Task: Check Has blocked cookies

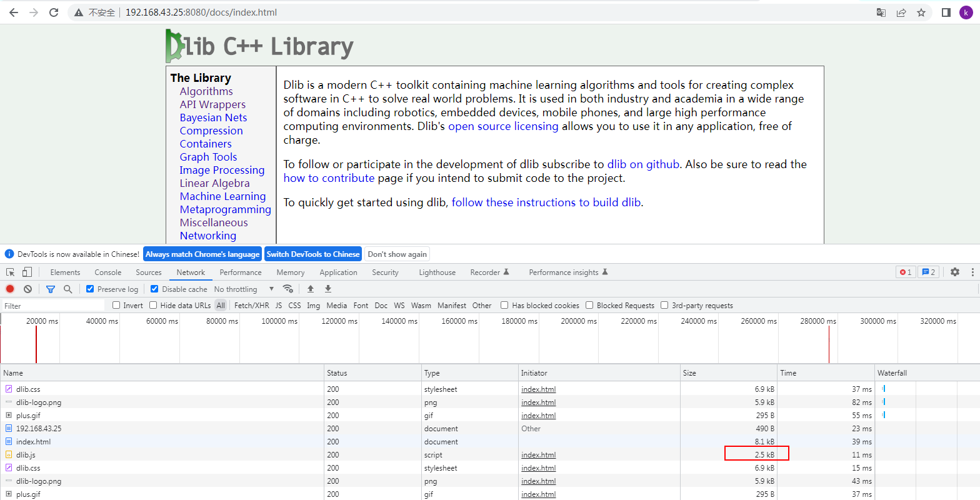Action: tap(504, 306)
